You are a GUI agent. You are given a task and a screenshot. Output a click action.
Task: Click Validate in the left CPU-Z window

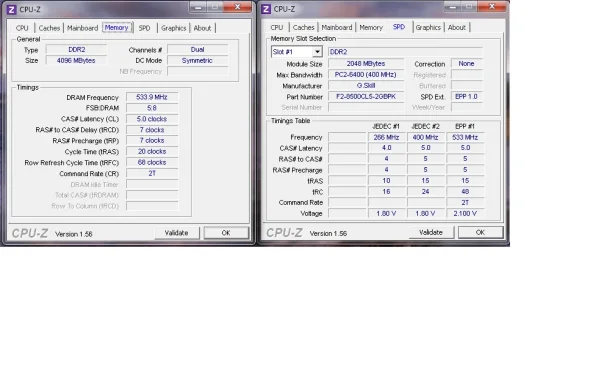pos(176,233)
